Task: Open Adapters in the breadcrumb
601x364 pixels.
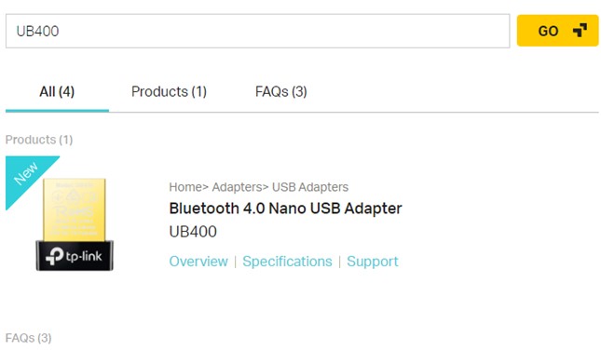Action: pyautogui.click(x=237, y=187)
